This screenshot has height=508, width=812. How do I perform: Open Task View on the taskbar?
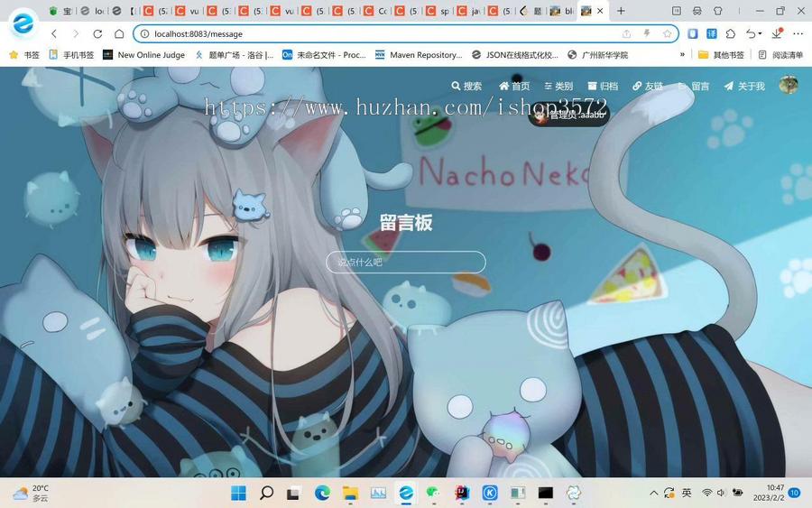point(293,493)
